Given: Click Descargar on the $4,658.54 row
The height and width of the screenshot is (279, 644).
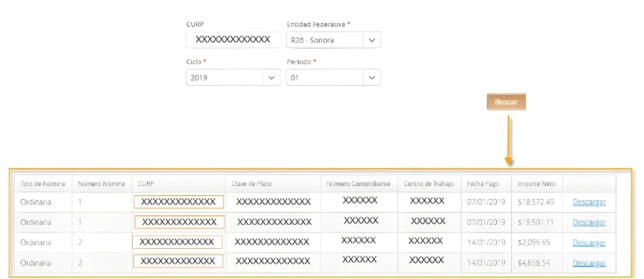Looking at the screenshot, I should [x=589, y=263].
